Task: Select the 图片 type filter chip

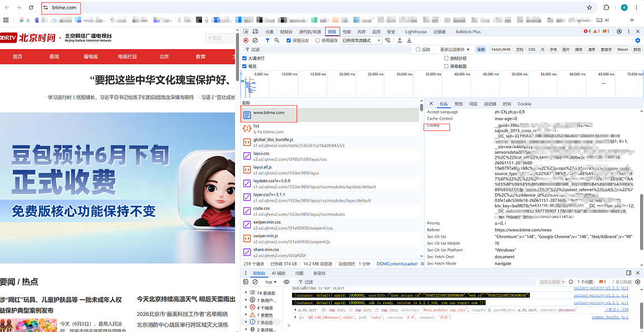Action: [566, 49]
